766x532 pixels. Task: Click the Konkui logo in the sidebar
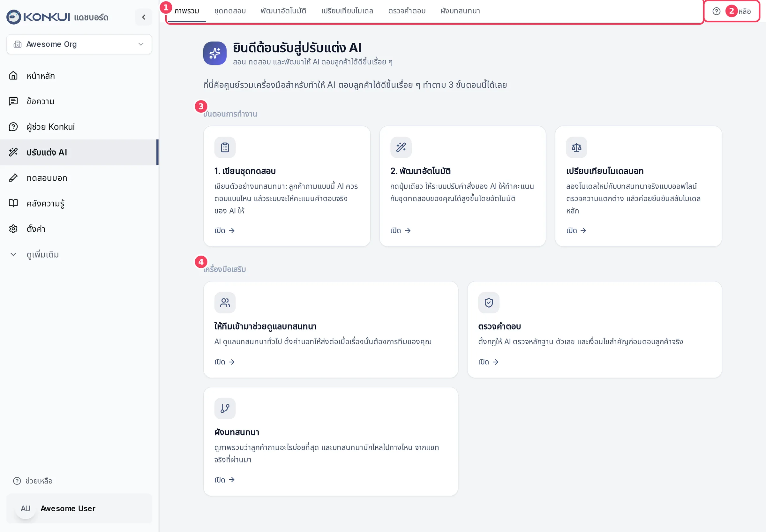pos(38,17)
